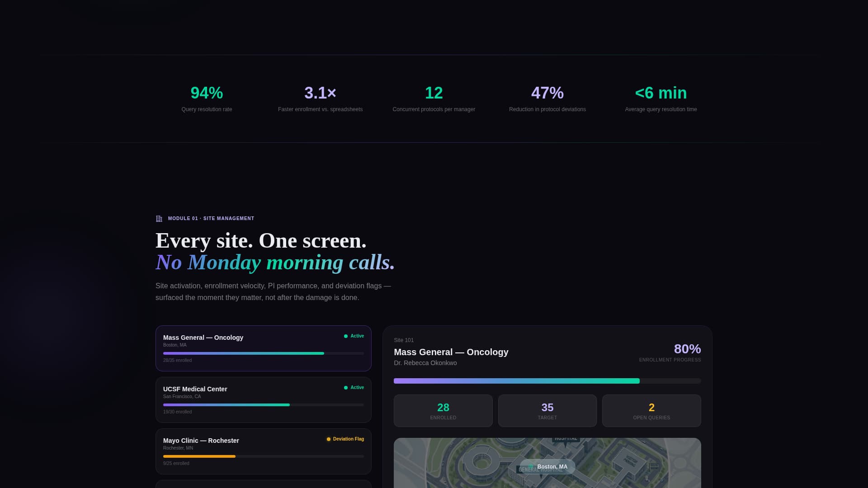
Task: Click the 'Site activation, enrollment velocity' description paragraph
Action: (x=273, y=292)
